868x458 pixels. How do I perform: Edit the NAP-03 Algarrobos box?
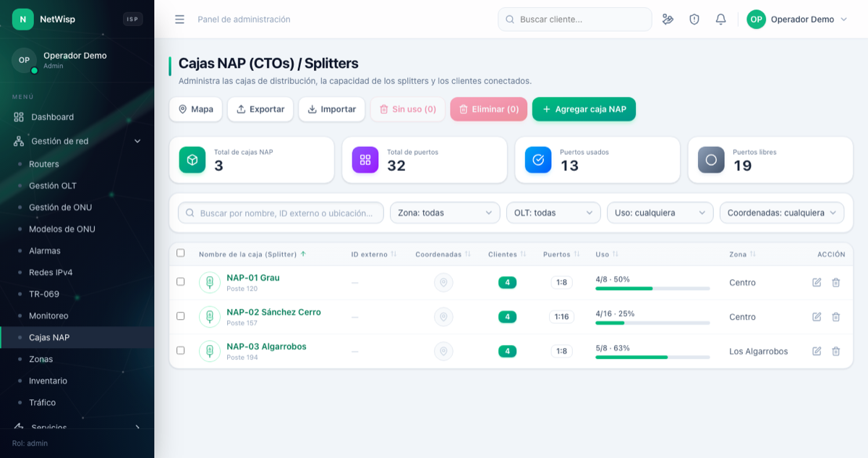click(x=817, y=351)
